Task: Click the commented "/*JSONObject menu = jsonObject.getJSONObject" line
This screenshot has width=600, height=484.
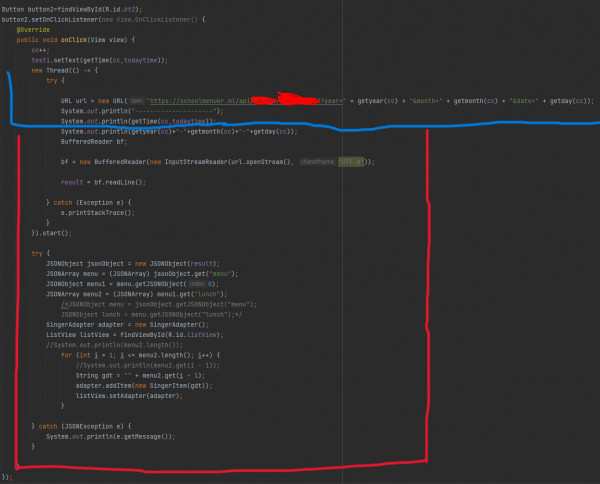Action: 159,305
